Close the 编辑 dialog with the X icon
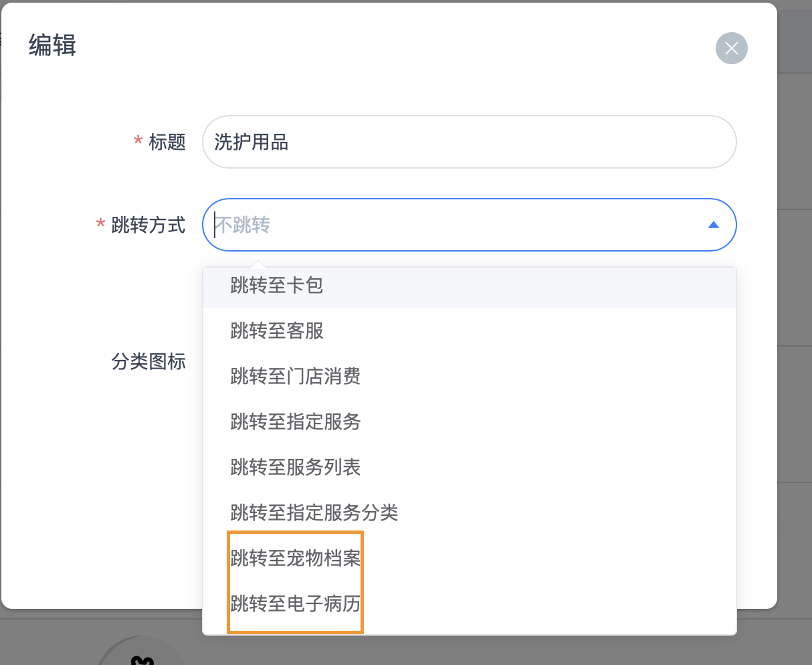The image size is (812, 665). click(731, 48)
